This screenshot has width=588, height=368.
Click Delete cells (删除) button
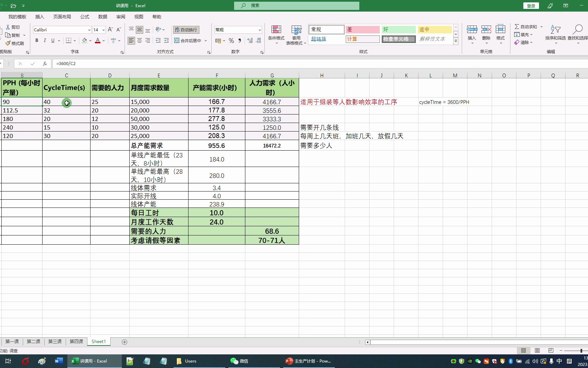[x=486, y=34]
